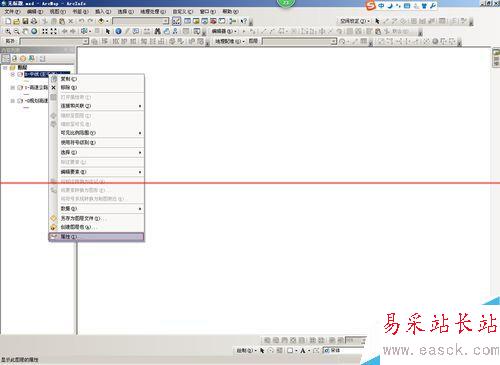The height and width of the screenshot is (365, 500).
Task: Choose 复制 in the context menu
Action: point(96,79)
